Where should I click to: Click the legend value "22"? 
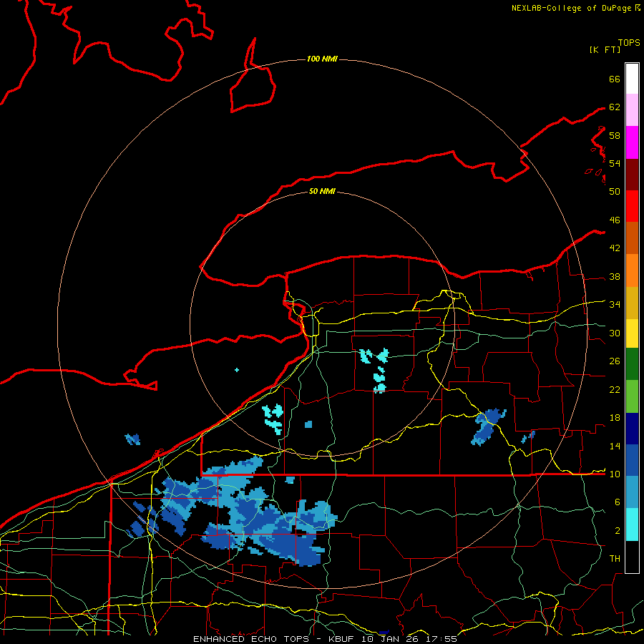[x=615, y=390]
